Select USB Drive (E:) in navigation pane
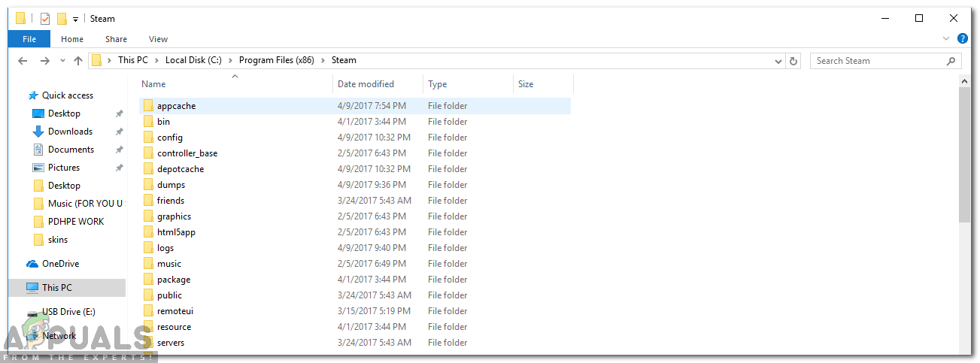 68,312
